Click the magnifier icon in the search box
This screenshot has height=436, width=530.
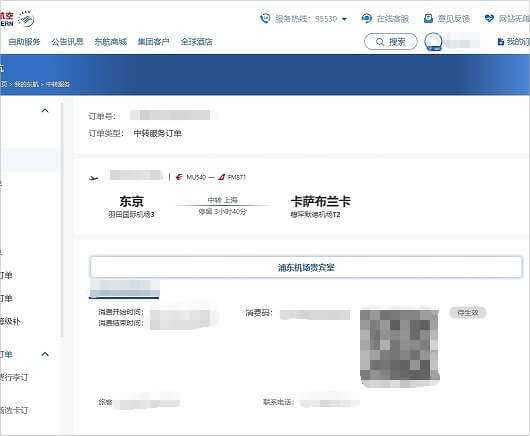pos(380,42)
